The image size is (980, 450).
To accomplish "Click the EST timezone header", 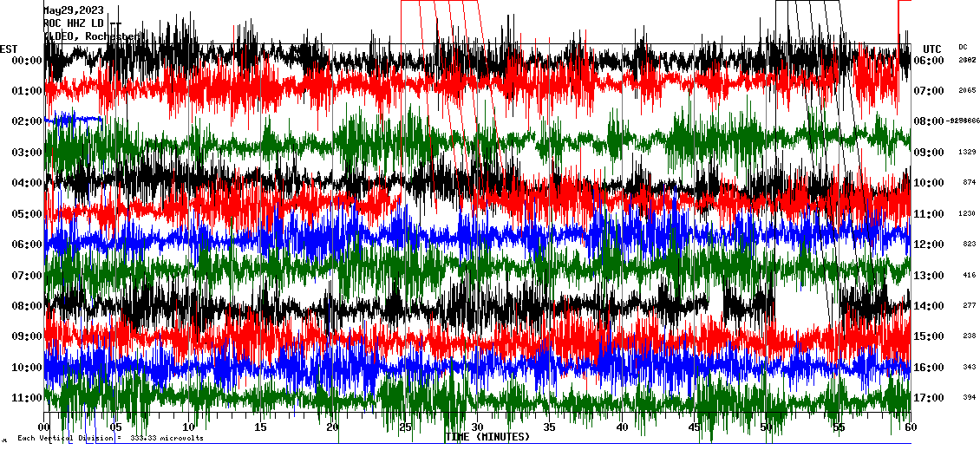I will click(9, 49).
